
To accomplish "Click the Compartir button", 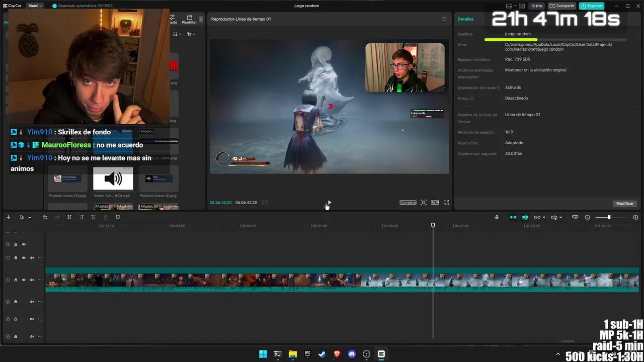I will pos(562,6).
